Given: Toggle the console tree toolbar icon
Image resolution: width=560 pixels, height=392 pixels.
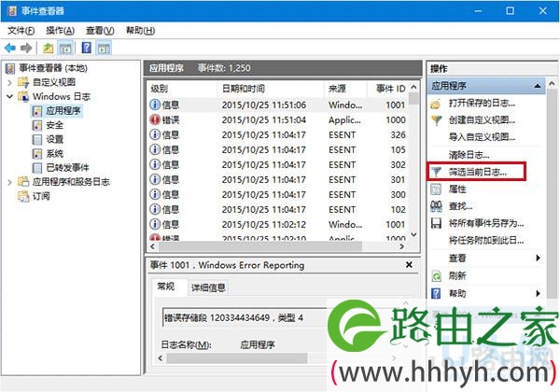Looking at the screenshot, I should click(65, 48).
